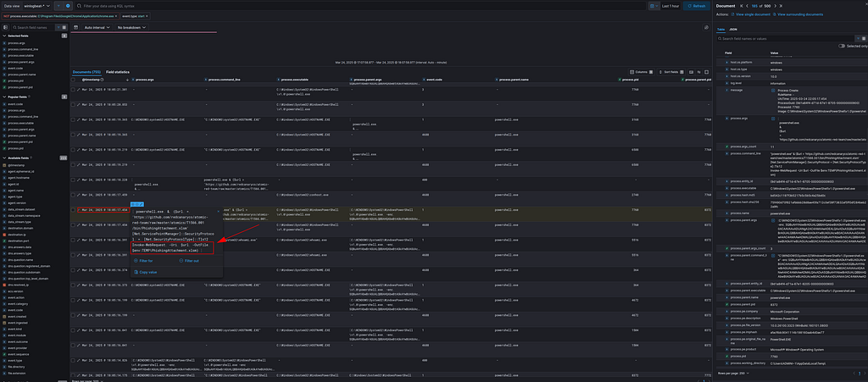Click the KQL query input field
868x382 pixels.
pyautogui.click(x=359, y=6)
